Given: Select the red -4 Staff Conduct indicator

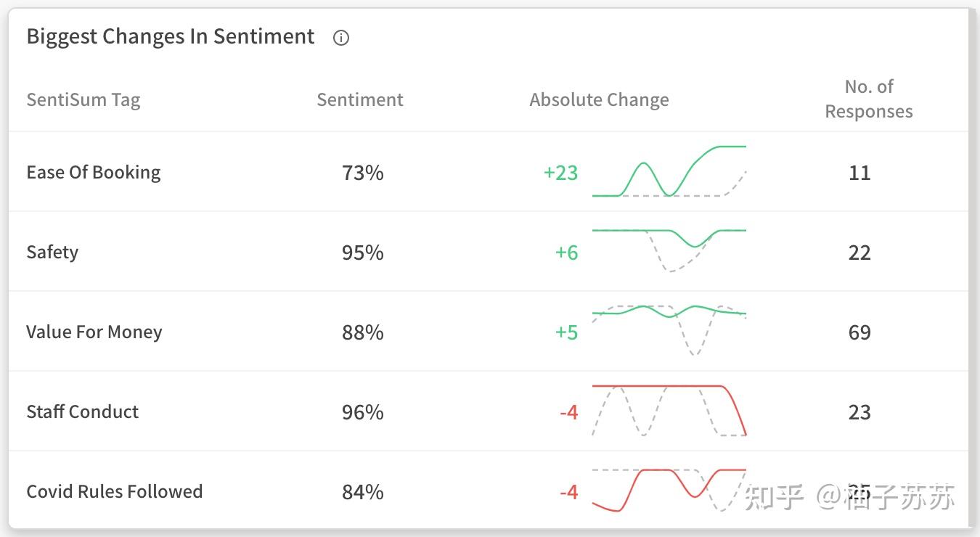Looking at the screenshot, I should 567,412.
